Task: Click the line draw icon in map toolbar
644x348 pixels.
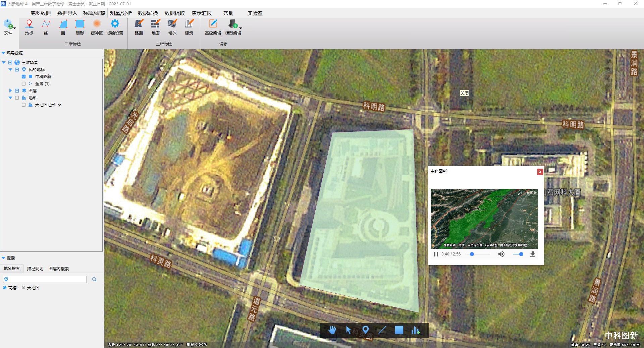Action: (x=382, y=330)
